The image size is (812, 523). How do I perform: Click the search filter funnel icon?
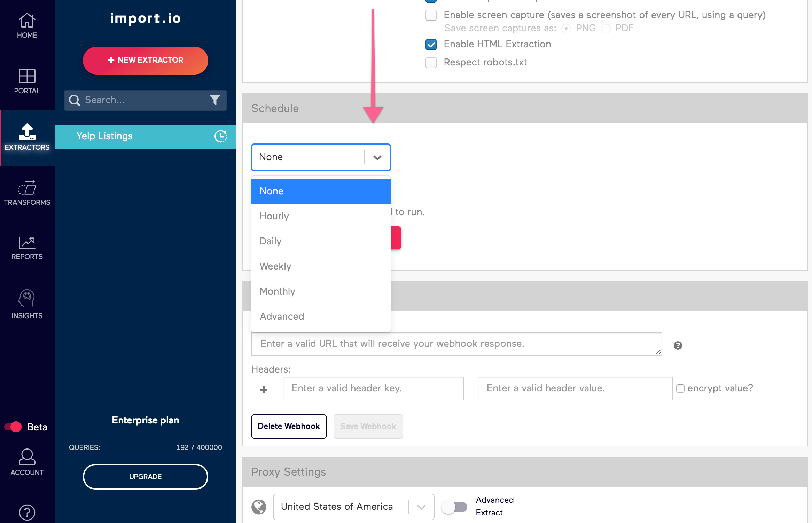click(215, 100)
